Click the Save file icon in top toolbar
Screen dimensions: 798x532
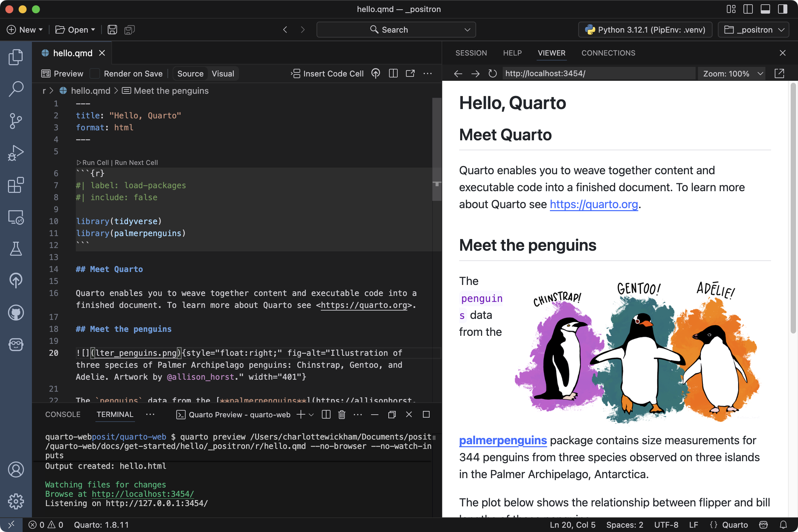coord(112,30)
